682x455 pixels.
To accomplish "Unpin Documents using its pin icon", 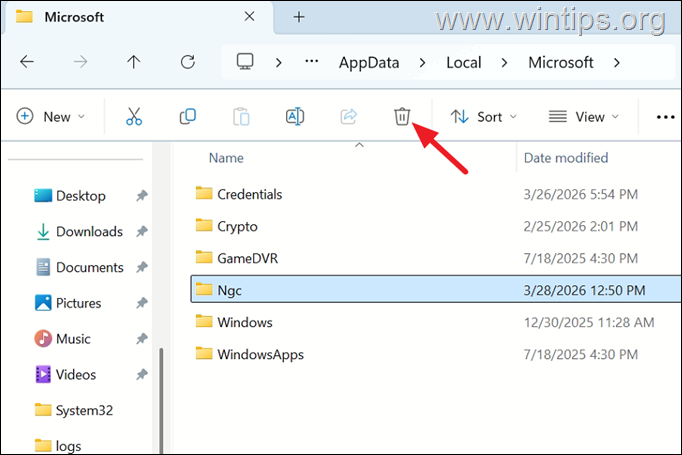I will pyautogui.click(x=142, y=267).
